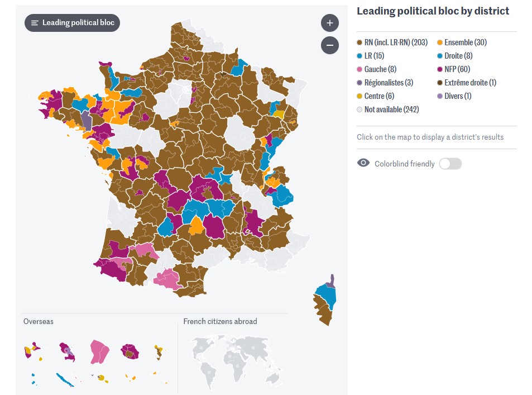Screen dimensions: 532x395
Task: Click the Droite (8) legend item
Action: [458, 56]
